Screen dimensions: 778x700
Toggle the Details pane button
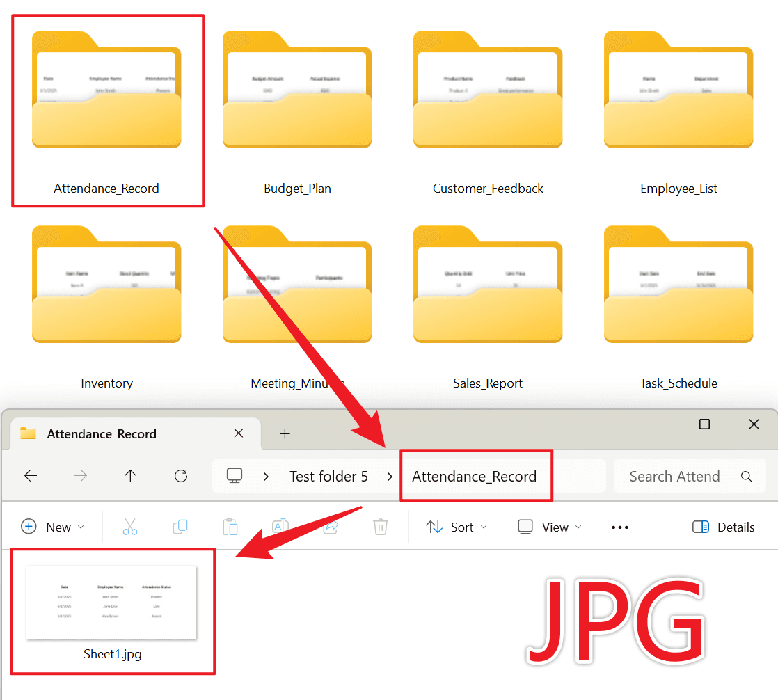point(724,527)
